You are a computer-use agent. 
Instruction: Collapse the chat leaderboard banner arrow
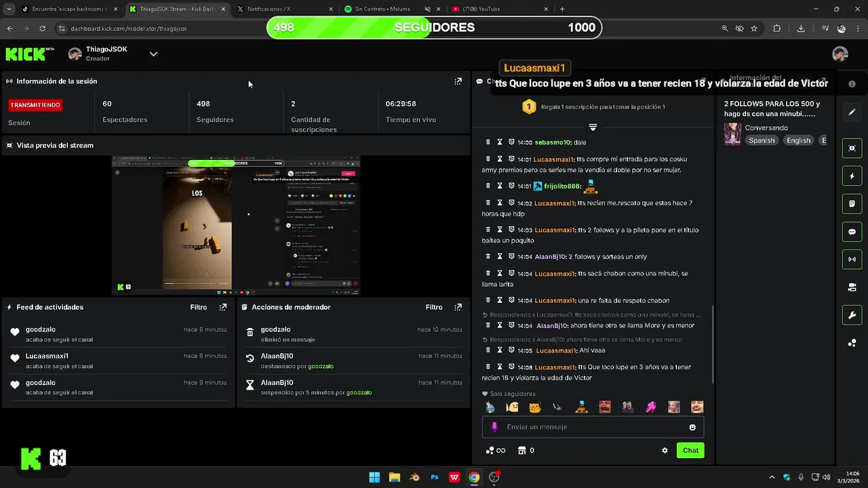coord(593,127)
